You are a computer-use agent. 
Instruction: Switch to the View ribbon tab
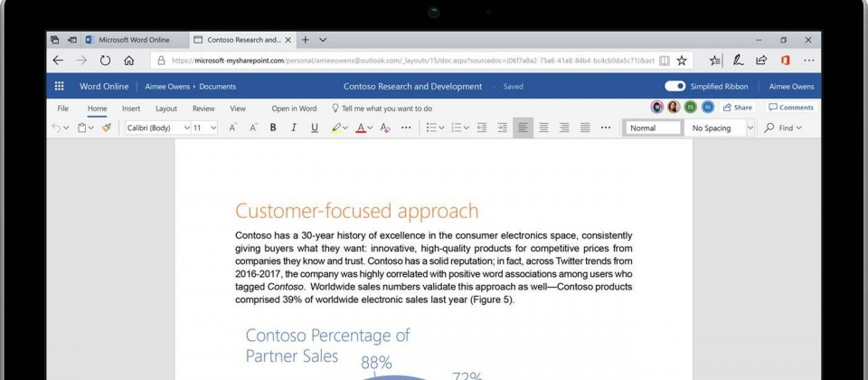coord(238,109)
